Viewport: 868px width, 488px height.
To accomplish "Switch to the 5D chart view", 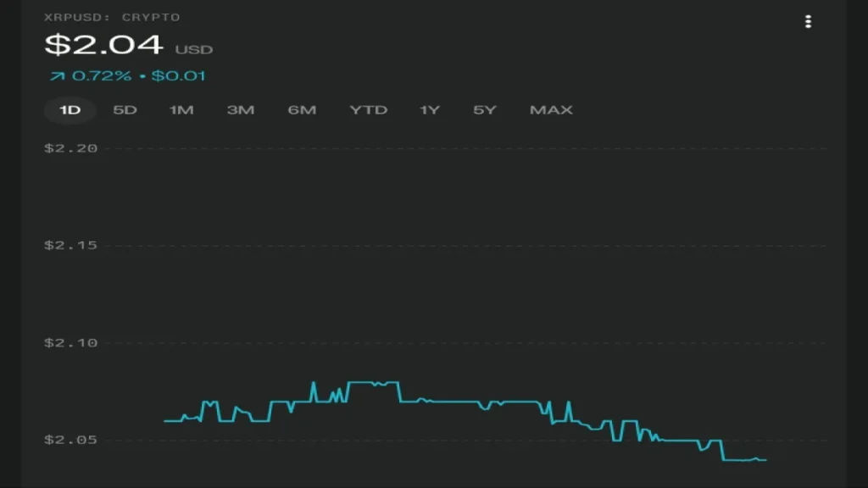I will [125, 110].
